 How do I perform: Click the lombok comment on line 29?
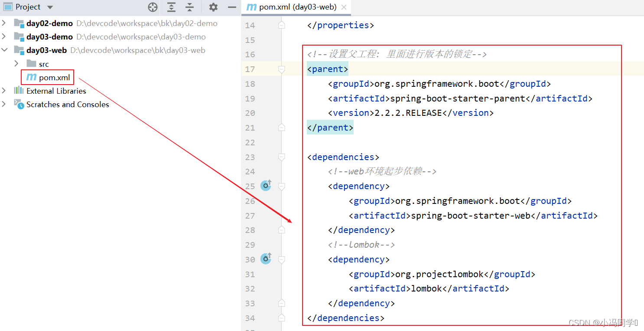coord(361,245)
